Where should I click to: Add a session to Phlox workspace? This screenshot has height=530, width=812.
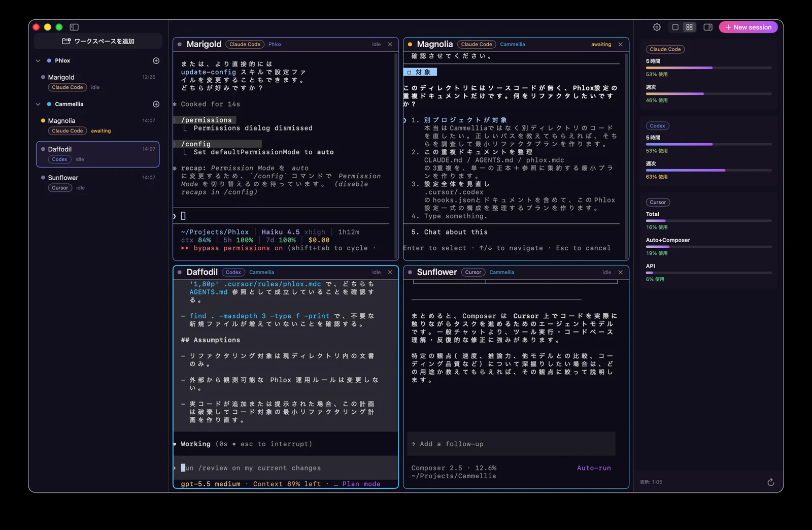tap(156, 60)
